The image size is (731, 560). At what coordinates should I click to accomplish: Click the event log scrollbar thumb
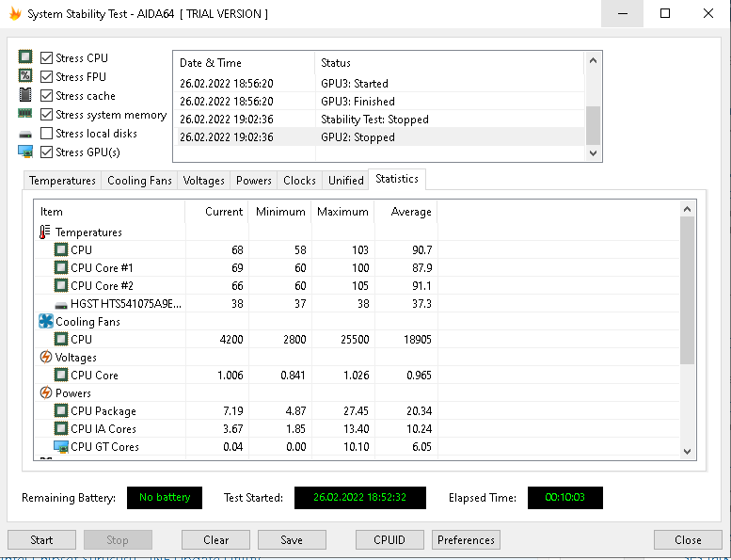tap(593, 126)
